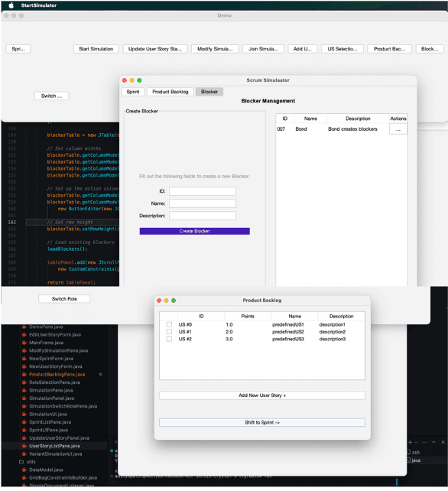Open the Actions ellipsis for blocker 007
The image size is (448, 491).
click(398, 129)
